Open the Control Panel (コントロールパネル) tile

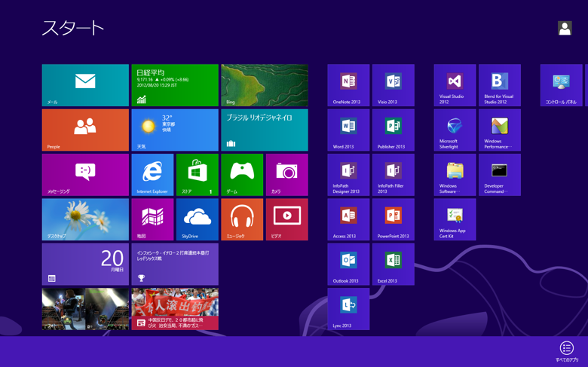tap(562, 85)
